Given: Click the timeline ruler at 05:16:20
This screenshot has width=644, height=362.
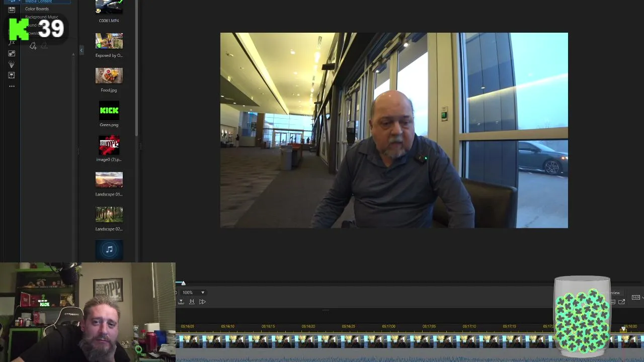Looking at the screenshot, I should [308, 326].
